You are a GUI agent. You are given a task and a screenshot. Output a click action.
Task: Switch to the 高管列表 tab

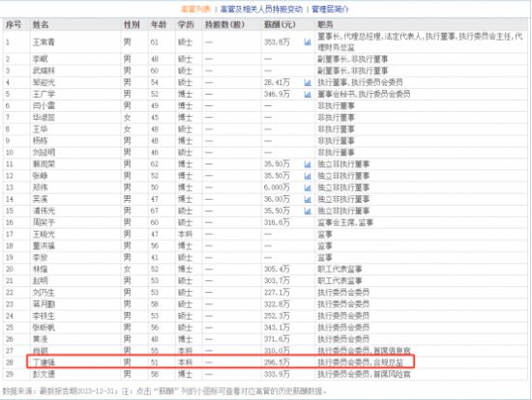[195, 9]
